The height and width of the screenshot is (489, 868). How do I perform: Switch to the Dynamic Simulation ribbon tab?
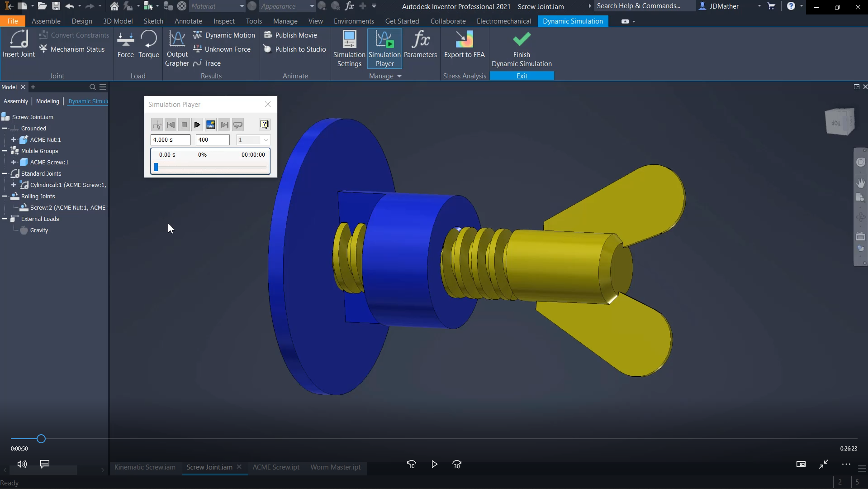coord(573,21)
